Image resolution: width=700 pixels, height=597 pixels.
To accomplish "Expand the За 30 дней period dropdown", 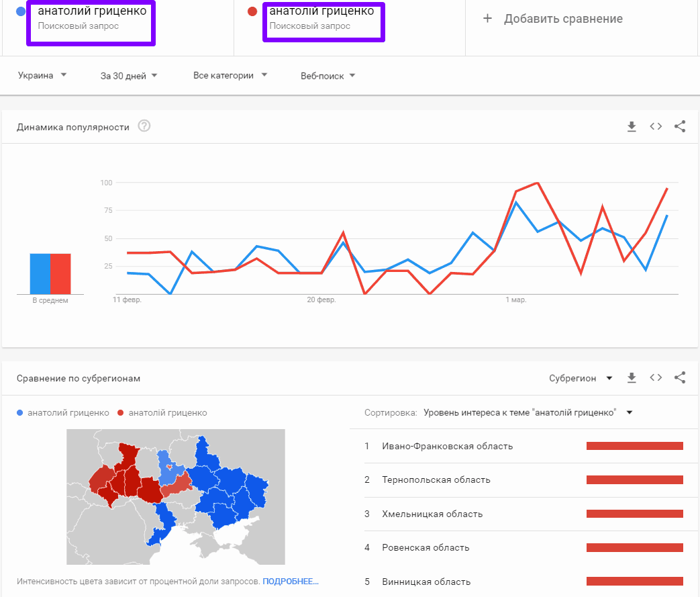I will [x=129, y=76].
